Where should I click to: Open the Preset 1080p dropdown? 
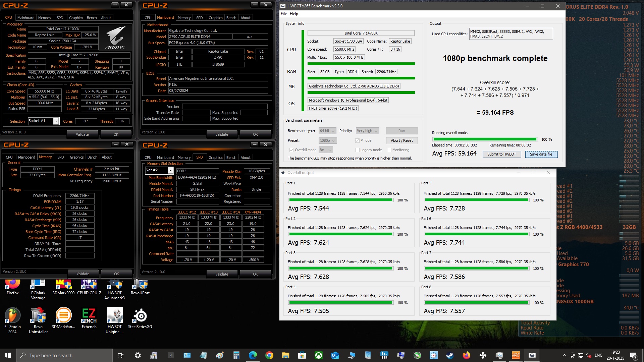(x=327, y=140)
